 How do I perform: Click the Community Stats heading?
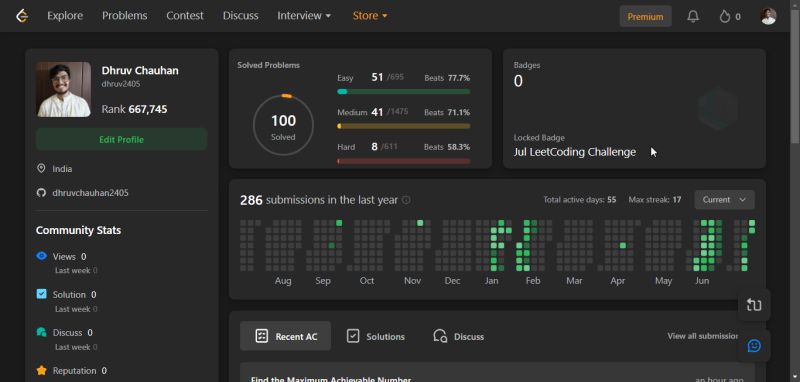(79, 231)
